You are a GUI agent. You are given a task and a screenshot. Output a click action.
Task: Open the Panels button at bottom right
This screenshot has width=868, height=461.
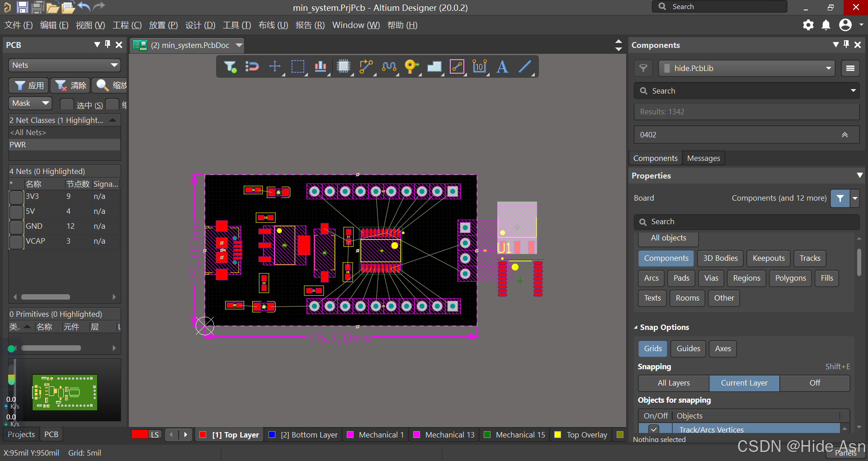[x=845, y=453]
